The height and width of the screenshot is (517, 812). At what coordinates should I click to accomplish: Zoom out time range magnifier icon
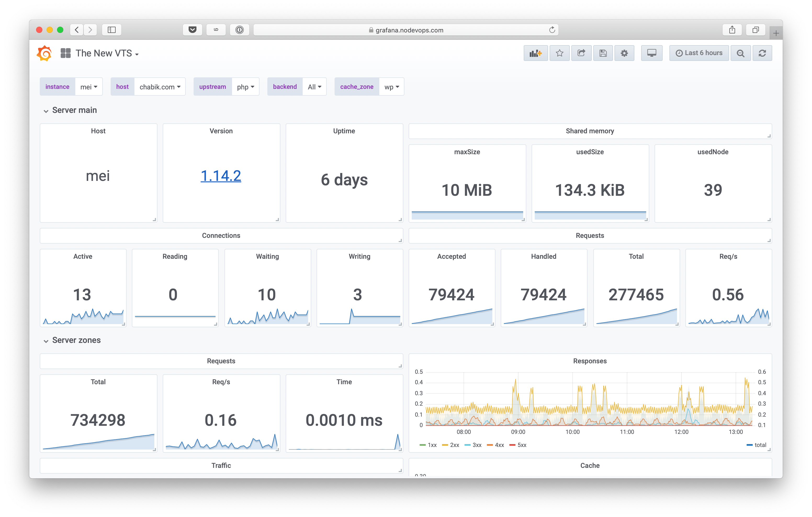(741, 53)
